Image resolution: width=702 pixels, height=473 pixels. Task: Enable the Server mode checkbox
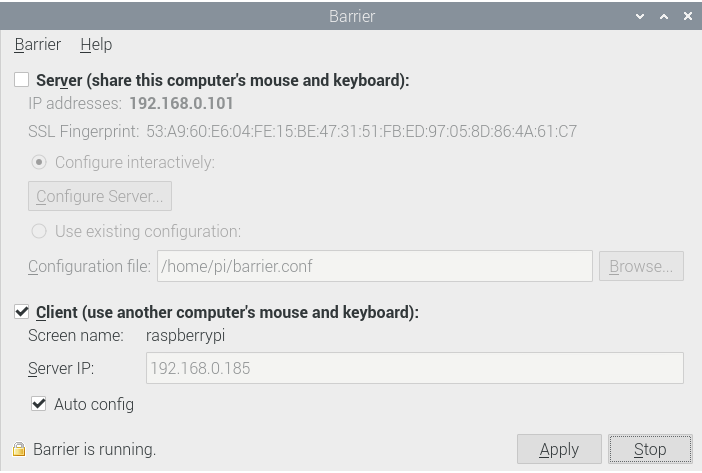(21, 80)
